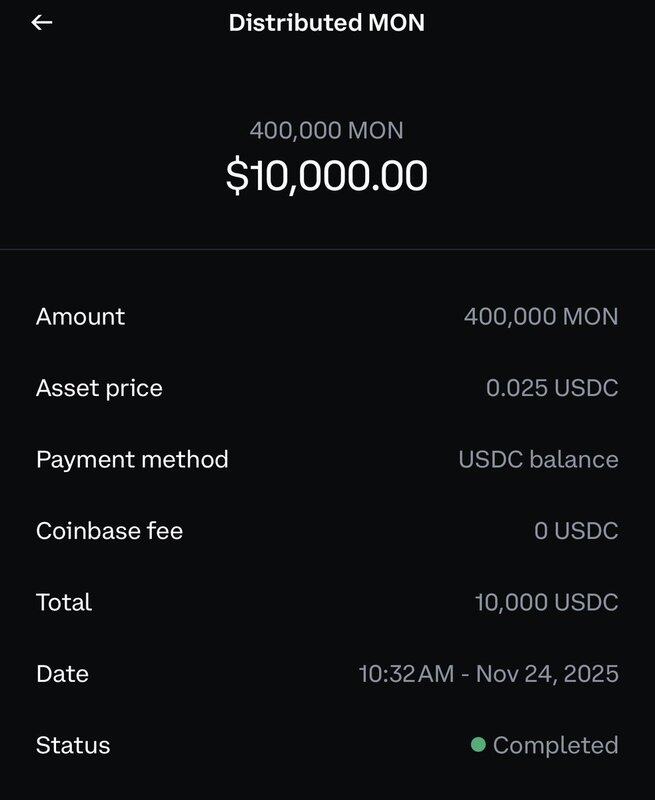Tap the back arrow

click(41, 22)
